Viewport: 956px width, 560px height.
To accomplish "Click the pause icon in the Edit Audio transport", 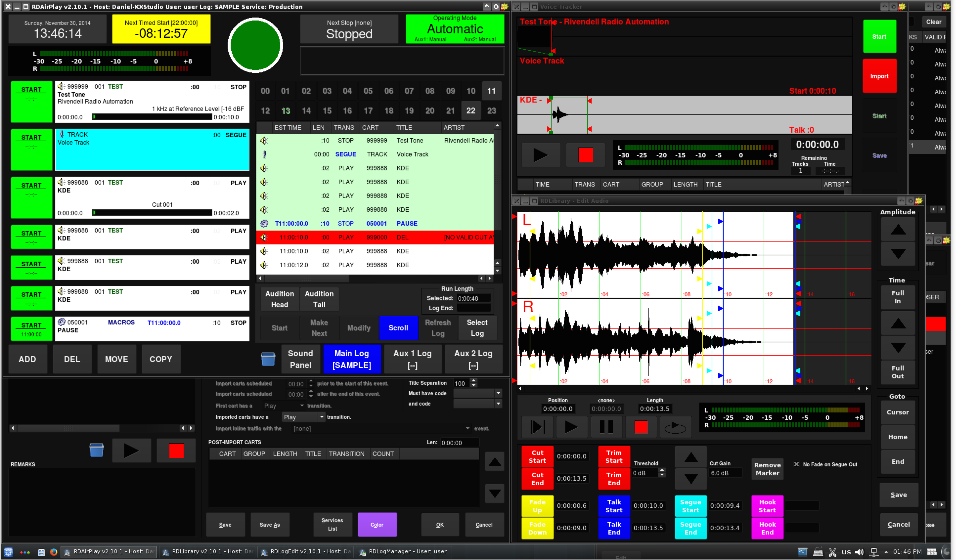I will 606,427.
